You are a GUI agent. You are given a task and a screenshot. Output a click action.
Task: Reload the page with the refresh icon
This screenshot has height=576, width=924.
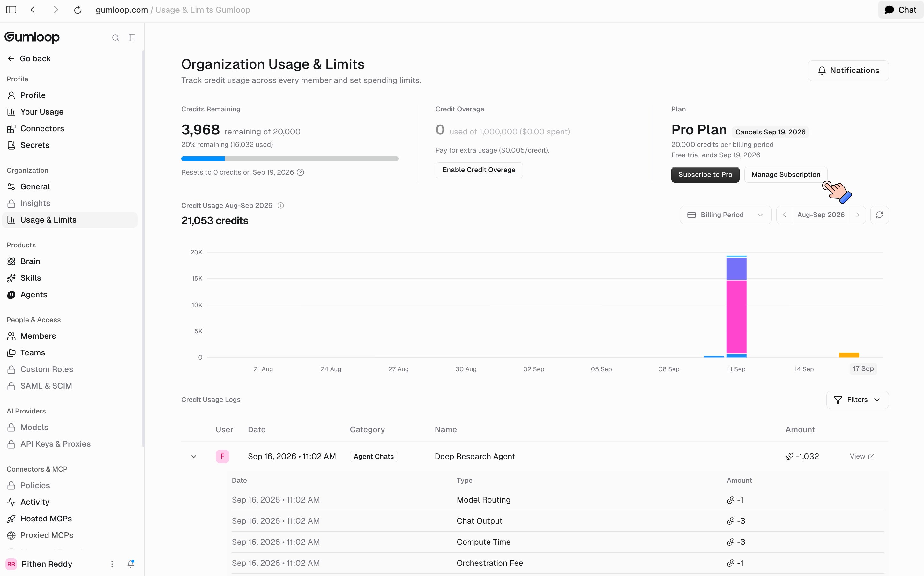point(78,10)
